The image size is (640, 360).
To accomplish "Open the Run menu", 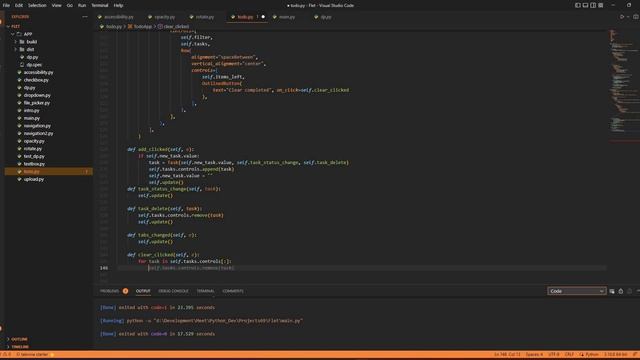I will click(x=82, y=5).
